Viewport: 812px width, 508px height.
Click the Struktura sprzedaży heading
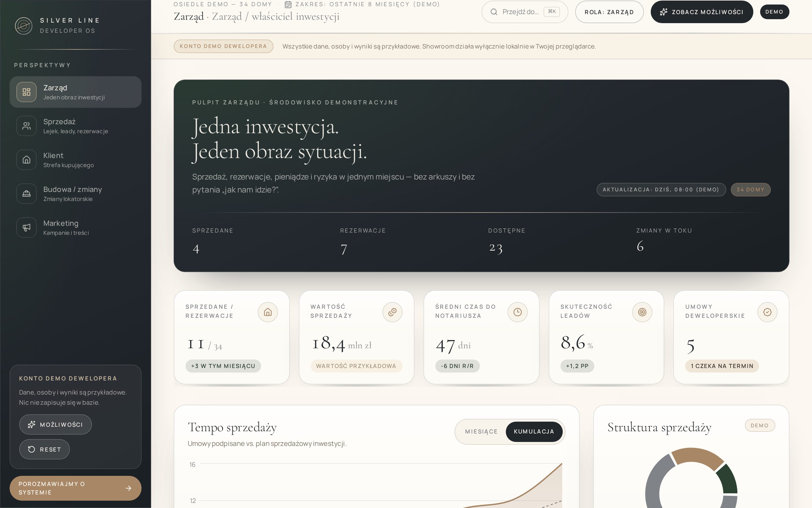pyautogui.click(x=659, y=427)
